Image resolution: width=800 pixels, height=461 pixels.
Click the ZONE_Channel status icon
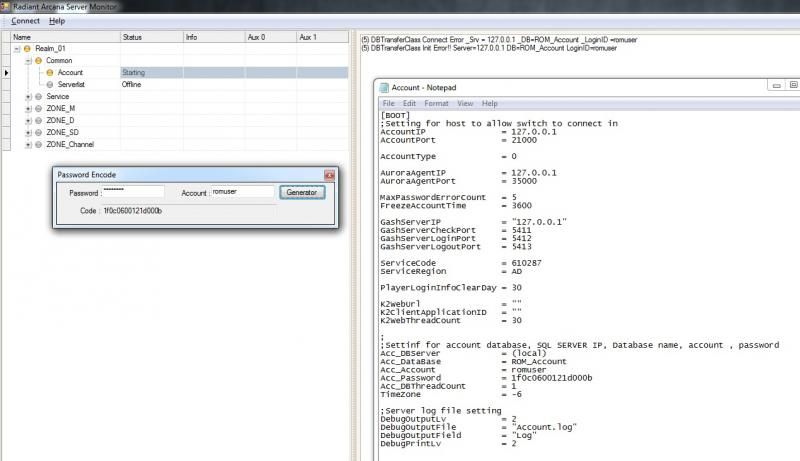click(38, 145)
